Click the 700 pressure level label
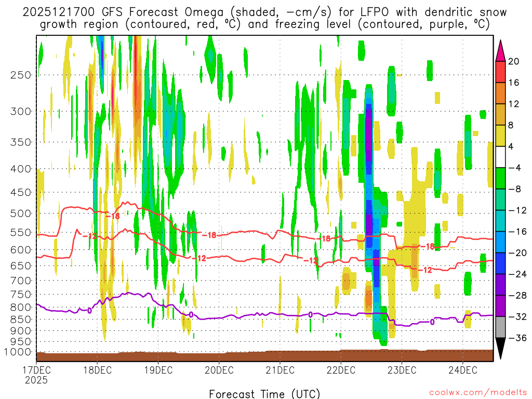Image resolution: width=532 pixels, height=399 pixels. tap(21, 281)
